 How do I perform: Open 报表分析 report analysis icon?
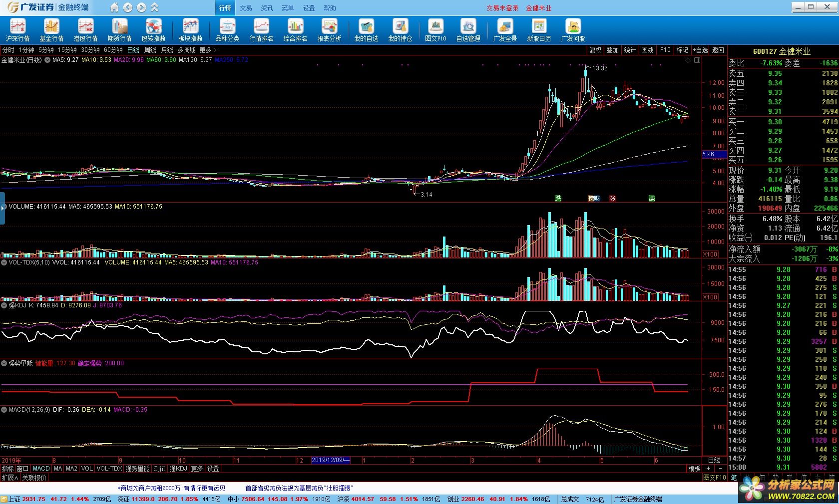point(329,29)
